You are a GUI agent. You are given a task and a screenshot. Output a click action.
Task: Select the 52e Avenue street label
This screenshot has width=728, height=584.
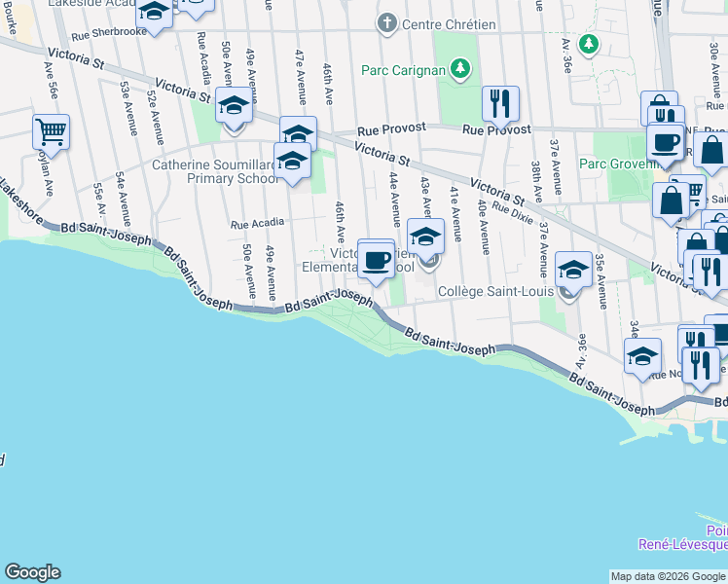[155, 117]
